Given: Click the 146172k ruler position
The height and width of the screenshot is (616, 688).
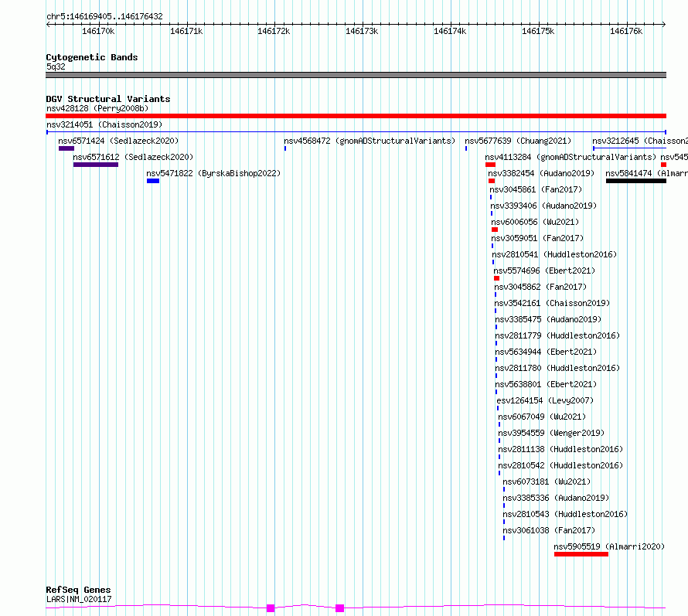Looking at the screenshot, I should click(x=274, y=31).
